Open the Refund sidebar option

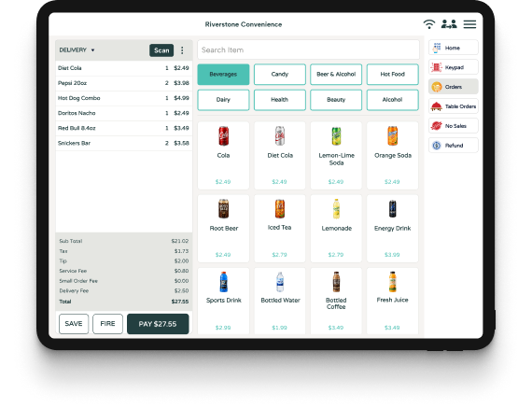pyautogui.click(x=454, y=146)
